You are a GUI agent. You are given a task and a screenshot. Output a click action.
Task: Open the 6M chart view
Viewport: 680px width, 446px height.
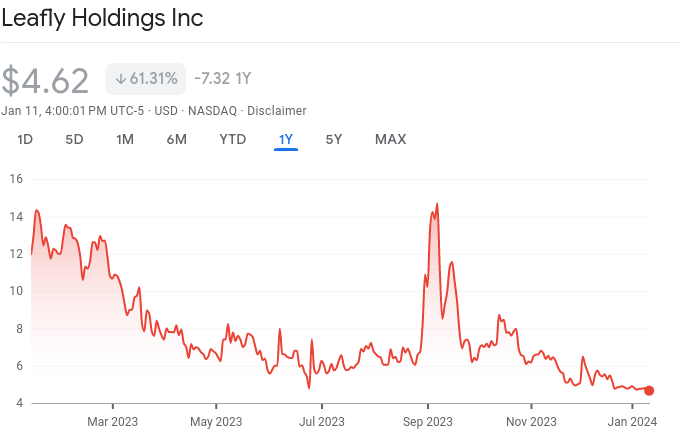pyautogui.click(x=176, y=139)
